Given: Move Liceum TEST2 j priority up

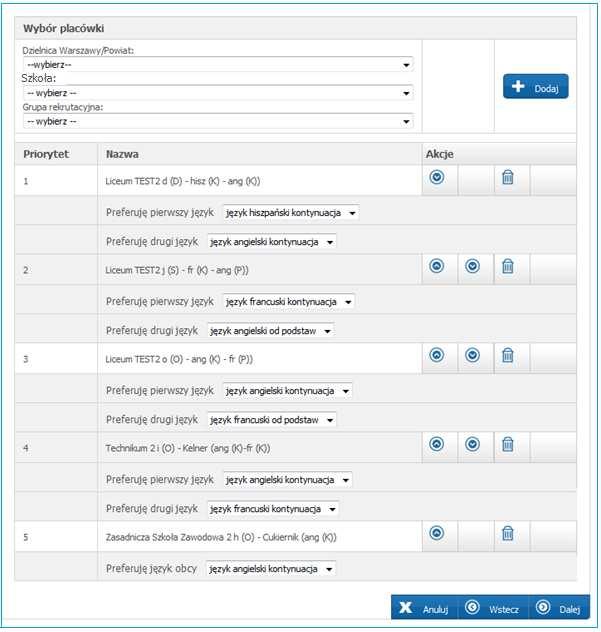Looking at the screenshot, I should pos(437,266).
